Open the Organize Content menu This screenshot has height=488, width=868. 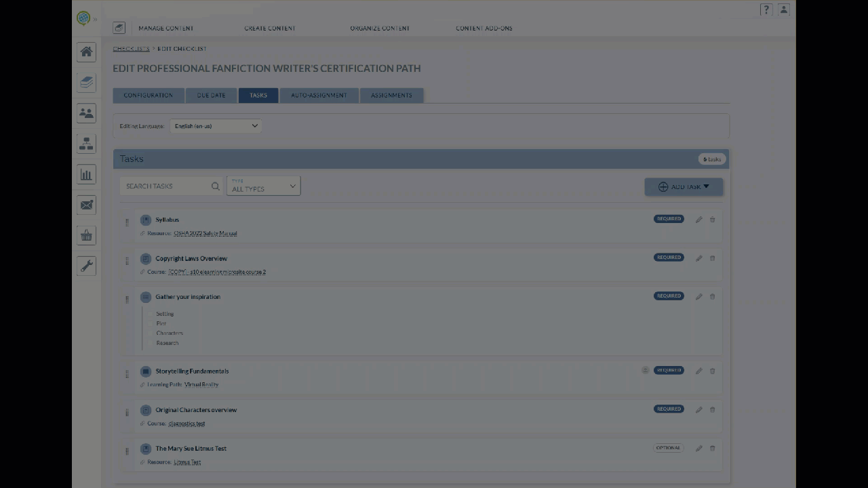[380, 28]
